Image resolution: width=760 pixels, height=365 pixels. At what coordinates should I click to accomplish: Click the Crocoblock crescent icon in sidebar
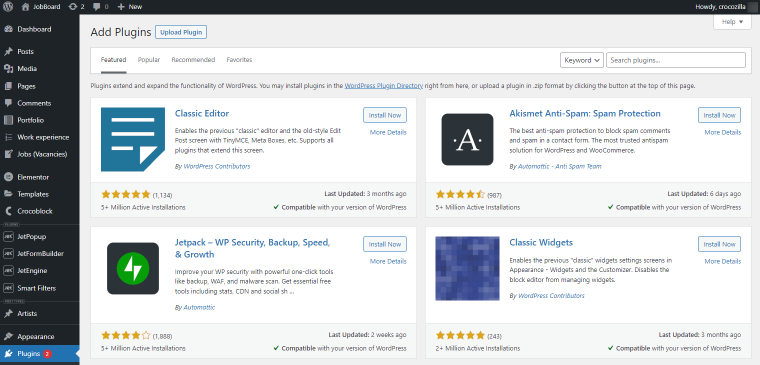[x=8, y=211]
